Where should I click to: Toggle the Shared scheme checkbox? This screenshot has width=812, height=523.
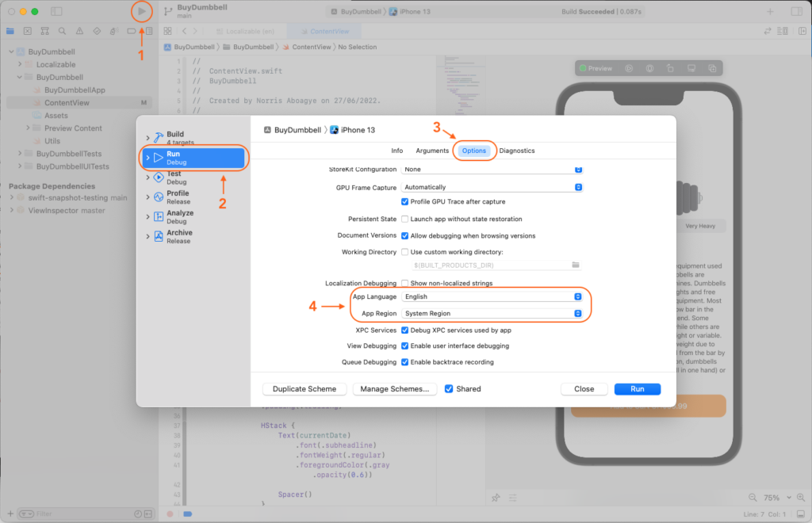(449, 388)
